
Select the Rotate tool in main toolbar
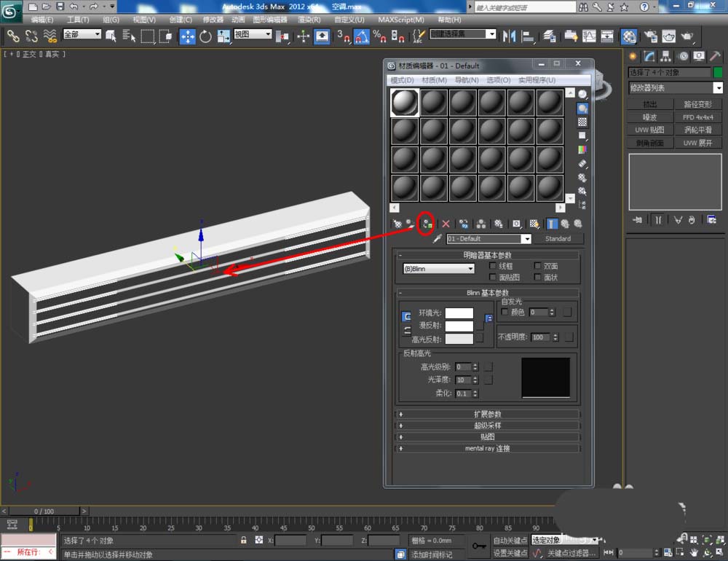coord(205,36)
